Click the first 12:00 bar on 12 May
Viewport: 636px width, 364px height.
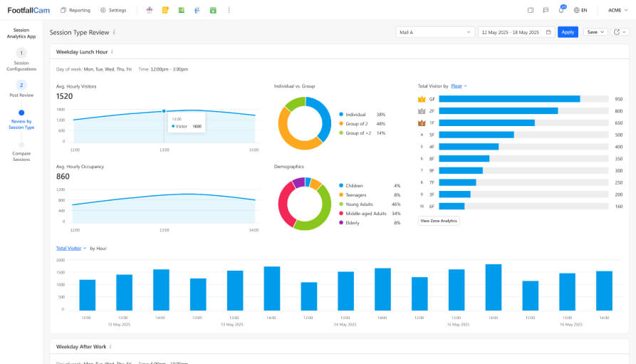[87, 295]
